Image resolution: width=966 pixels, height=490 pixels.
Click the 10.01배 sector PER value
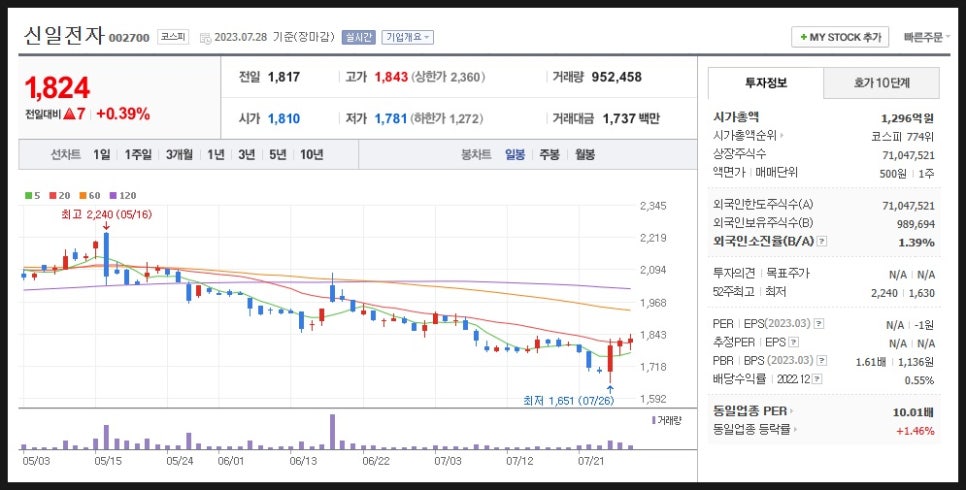[914, 412]
